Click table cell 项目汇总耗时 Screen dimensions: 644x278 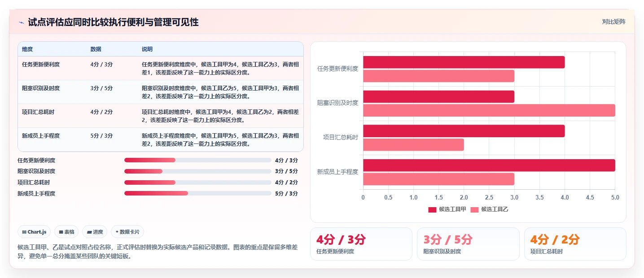[38, 112]
